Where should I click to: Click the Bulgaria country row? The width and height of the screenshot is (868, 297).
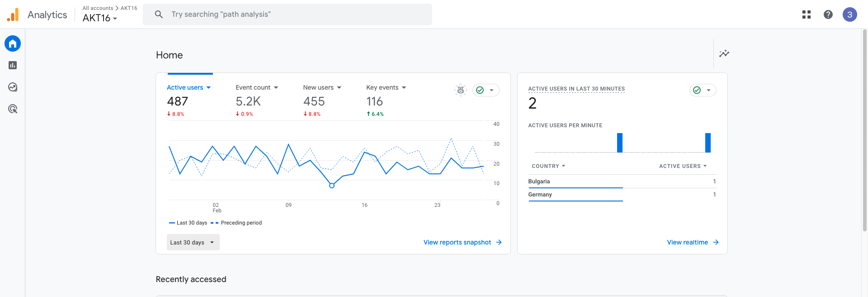point(622,182)
